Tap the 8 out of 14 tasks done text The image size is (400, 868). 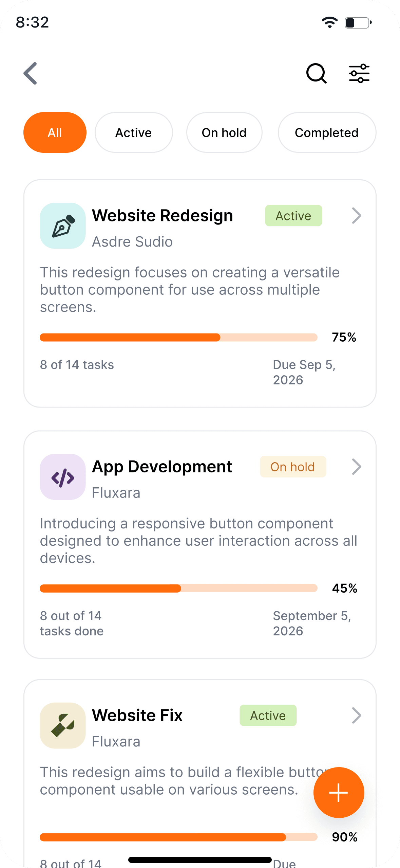(72, 623)
